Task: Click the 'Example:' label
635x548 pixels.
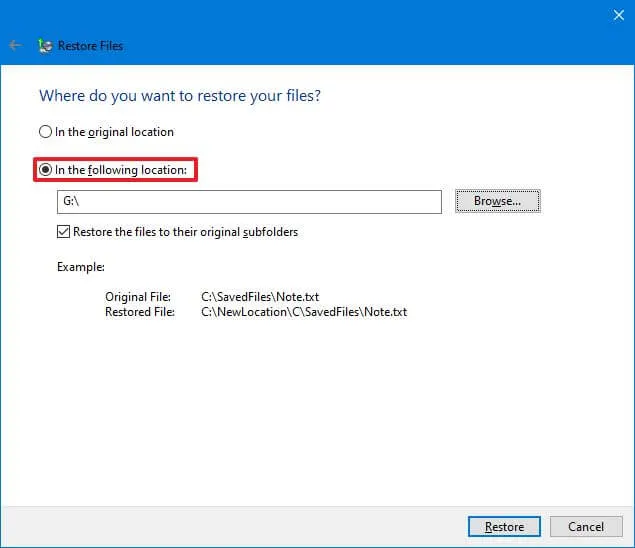Action: [81, 267]
